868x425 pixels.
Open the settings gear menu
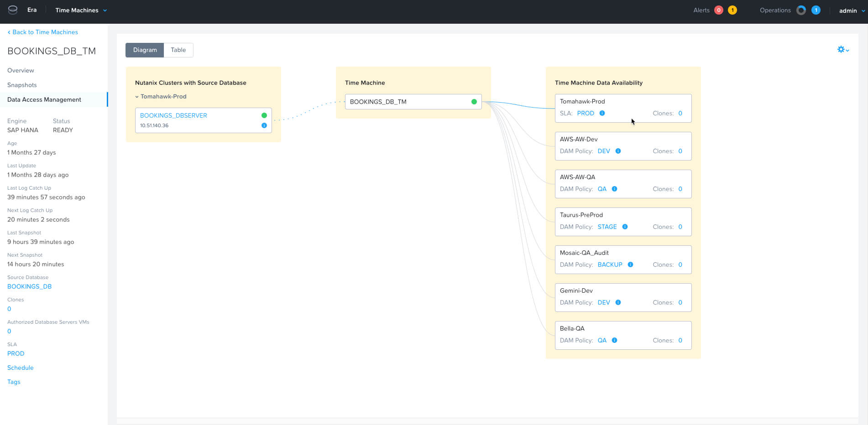(x=842, y=50)
